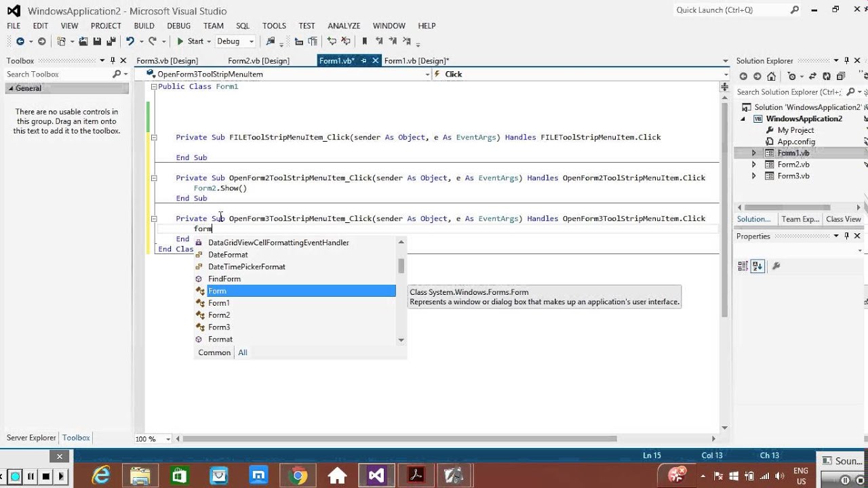Open the EDIT menu

tap(41, 26)
